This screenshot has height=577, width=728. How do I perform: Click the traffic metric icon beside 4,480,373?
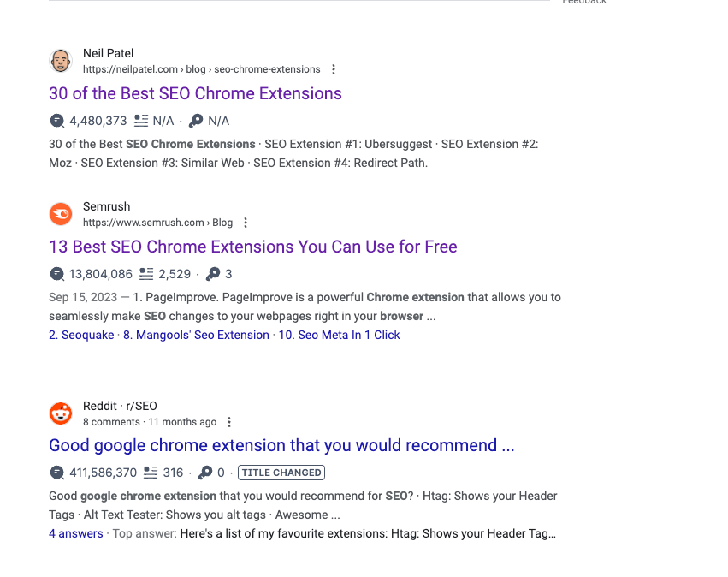[x=56, y=121]
